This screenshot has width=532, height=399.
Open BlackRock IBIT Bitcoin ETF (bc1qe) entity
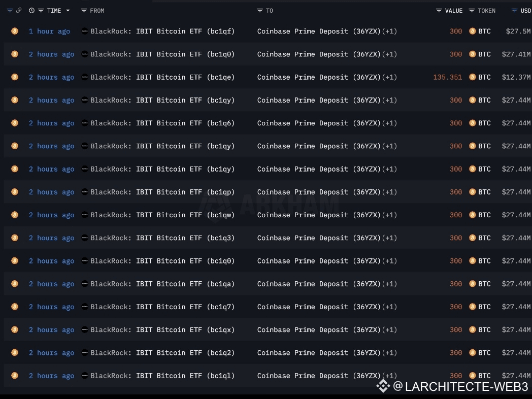pyautogui.click(x=162, y=77)
